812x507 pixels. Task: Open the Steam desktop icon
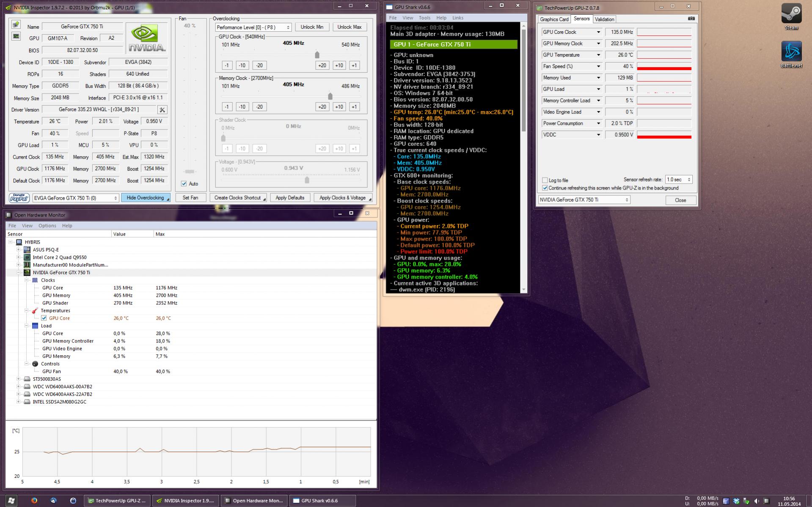(x=791, y=17)
